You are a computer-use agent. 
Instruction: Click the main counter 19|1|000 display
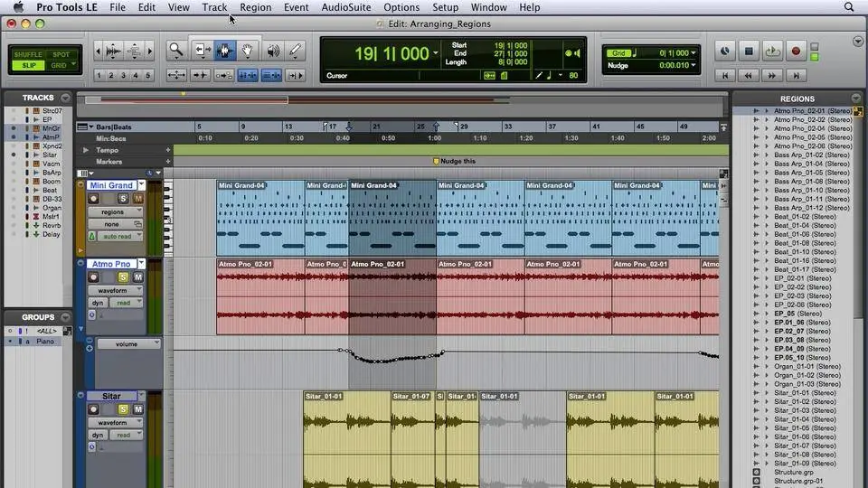pos(392,53)
